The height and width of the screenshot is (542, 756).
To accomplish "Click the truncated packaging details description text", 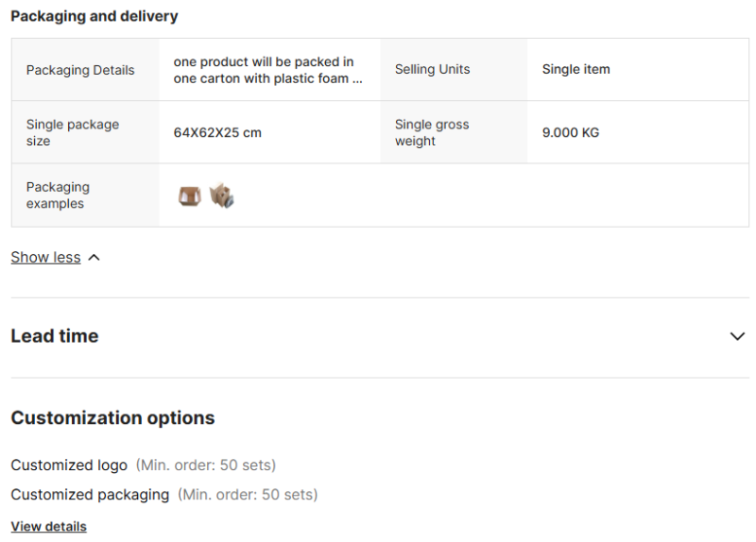I will (x=267, y=70).
